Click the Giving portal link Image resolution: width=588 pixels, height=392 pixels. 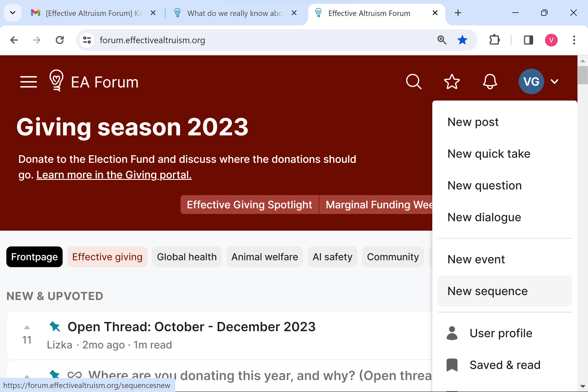(114, 175)
